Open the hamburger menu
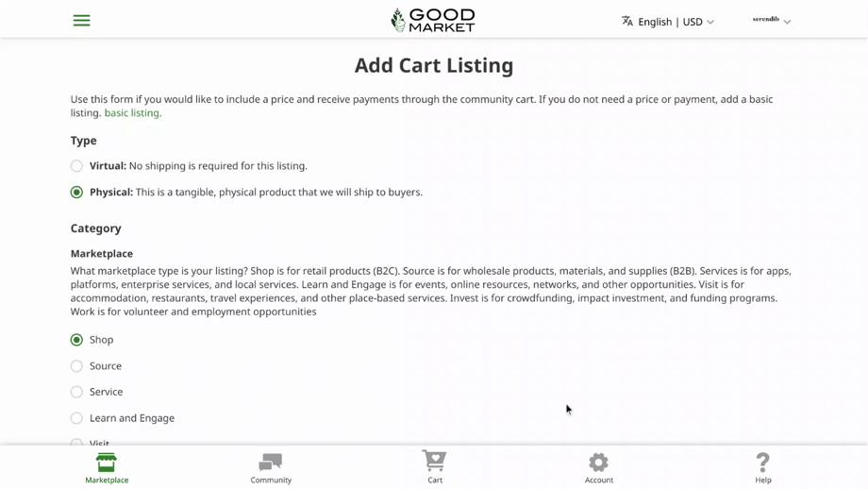Image resolution: width=868 pixels, height=489 pixels. click(x=82, y=21)
